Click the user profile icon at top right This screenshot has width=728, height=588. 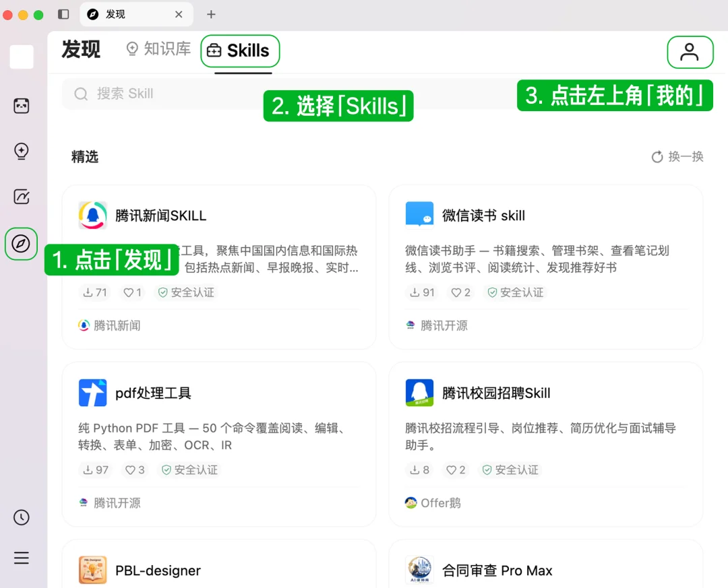(690, 52)
